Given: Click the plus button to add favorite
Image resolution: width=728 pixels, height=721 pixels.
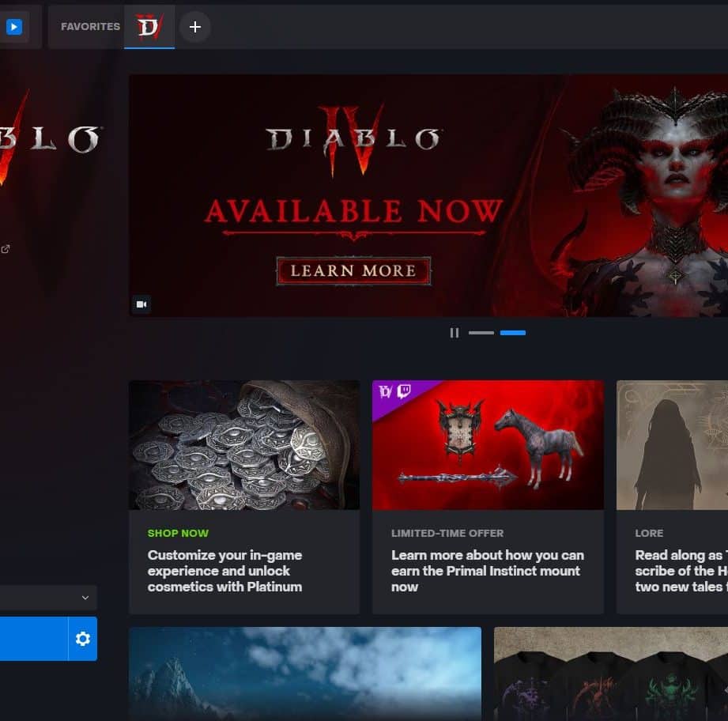Looking at the screenshot, I should [x=194, y=27].
